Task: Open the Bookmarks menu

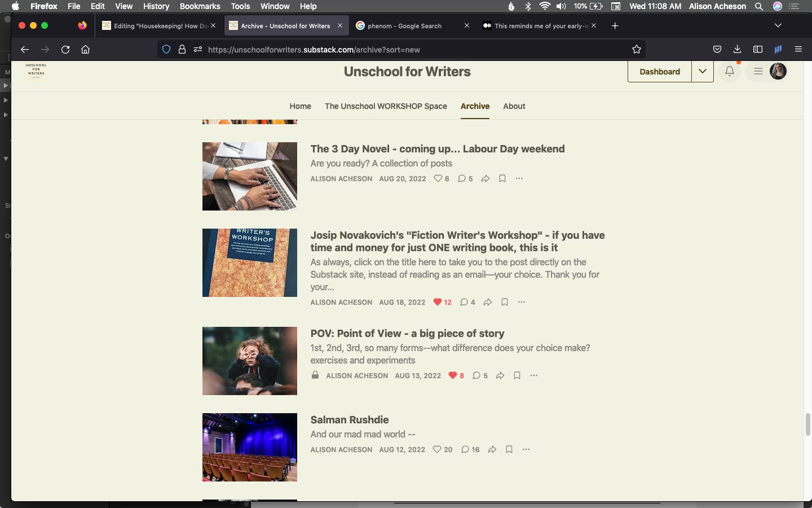Action: click(x=200, y=6)
